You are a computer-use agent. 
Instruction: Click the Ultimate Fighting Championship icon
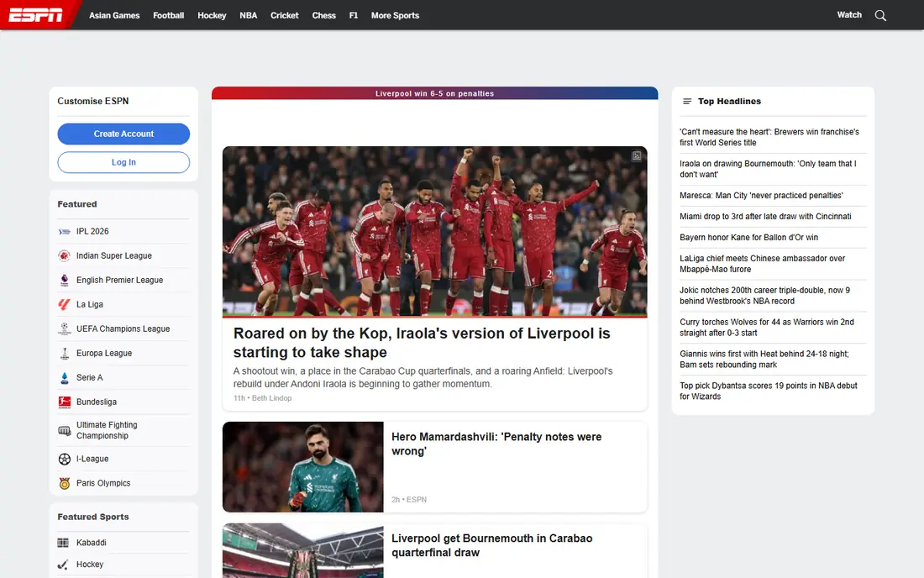tap(64, 431)
